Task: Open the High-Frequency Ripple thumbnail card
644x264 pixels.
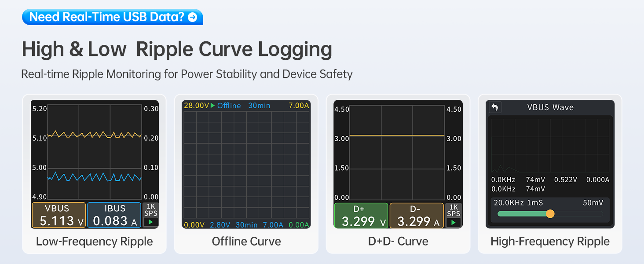Action: [550, 174]
